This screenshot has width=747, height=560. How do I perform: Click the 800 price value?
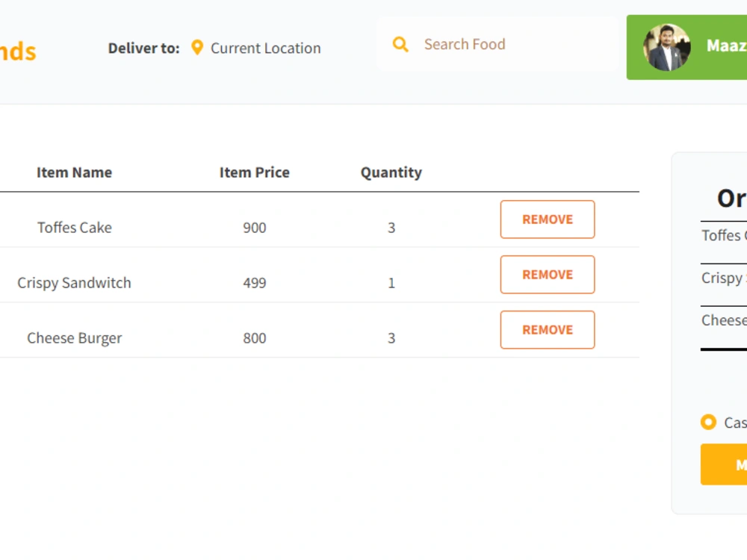(x=255, y=338)
